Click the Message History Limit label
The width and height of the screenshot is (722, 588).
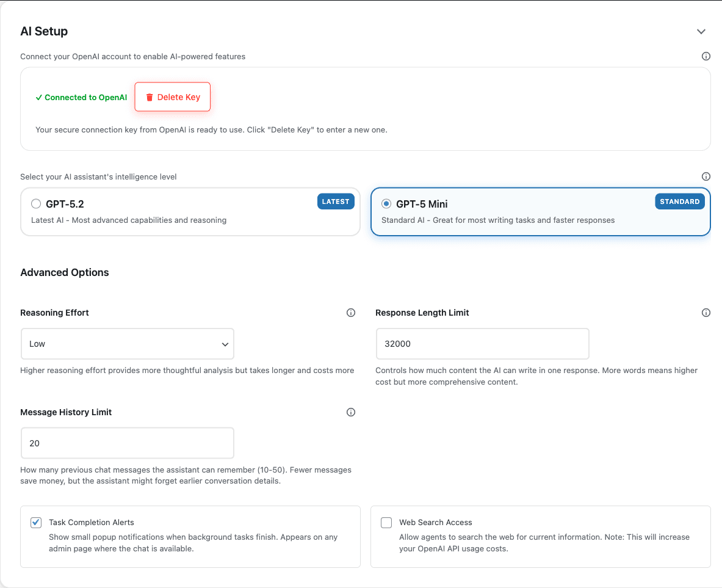(66, 412)
